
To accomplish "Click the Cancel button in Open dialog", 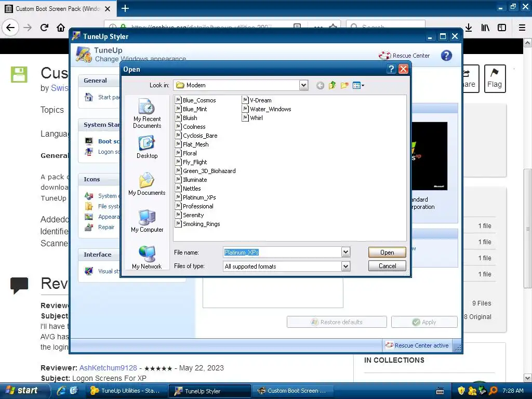I will (x=387, y=266).
